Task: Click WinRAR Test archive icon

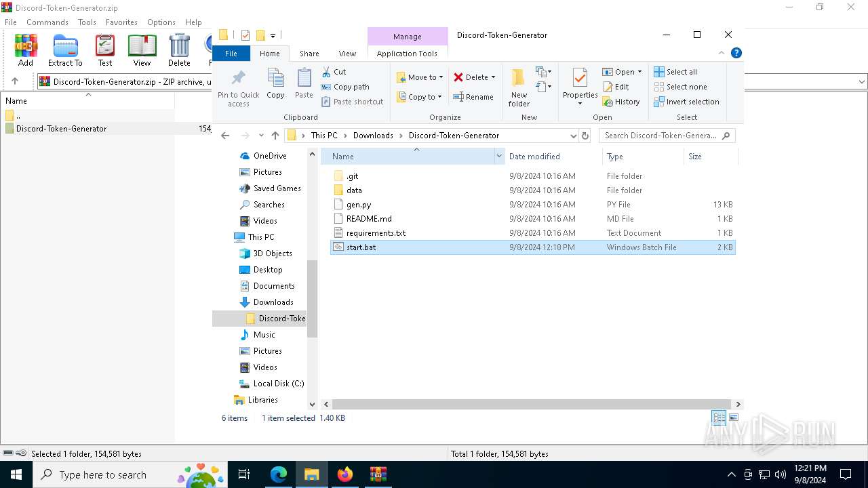Action: [105, 51]
